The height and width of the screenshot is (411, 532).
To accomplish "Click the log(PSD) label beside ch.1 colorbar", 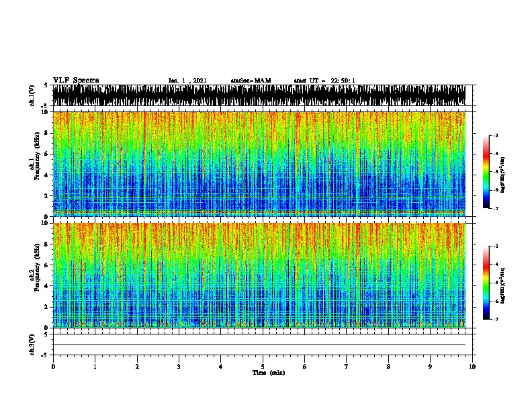I will pyautogui.click(x=503, y=175).
